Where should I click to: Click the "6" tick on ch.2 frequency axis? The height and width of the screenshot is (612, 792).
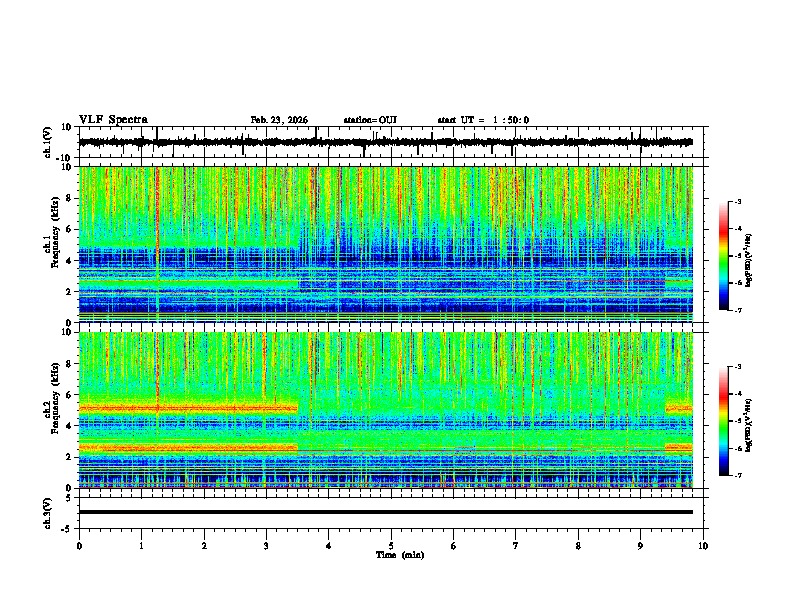(x=70, y=395)
